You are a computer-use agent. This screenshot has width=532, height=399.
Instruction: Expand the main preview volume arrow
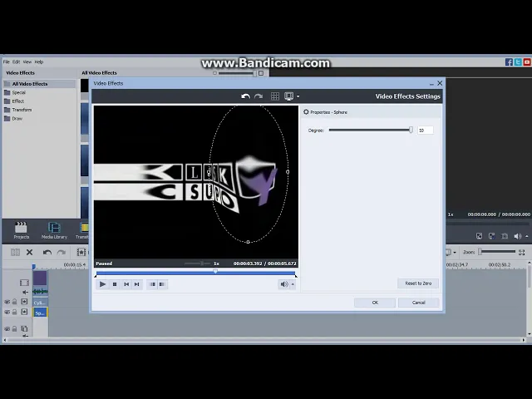click(526, 236)
